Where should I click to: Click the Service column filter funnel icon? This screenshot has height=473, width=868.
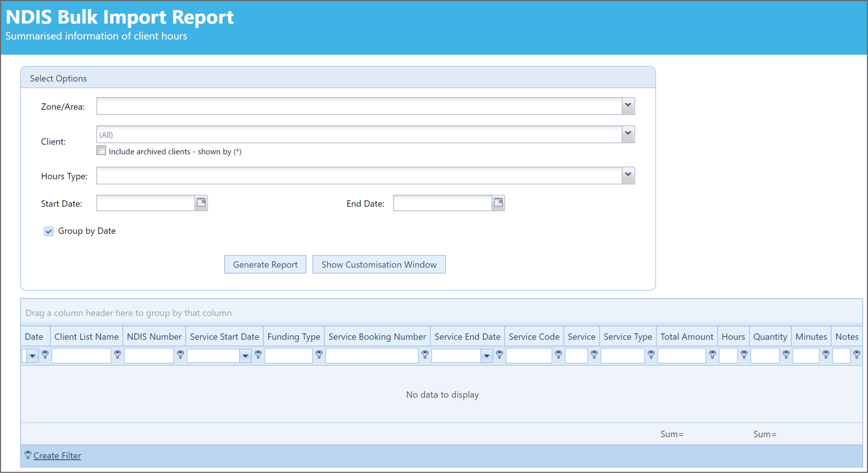(x=594, y=355)
